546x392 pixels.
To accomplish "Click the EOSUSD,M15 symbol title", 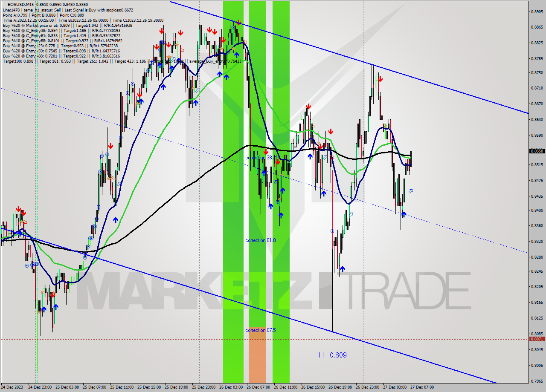I will [21, 4].
